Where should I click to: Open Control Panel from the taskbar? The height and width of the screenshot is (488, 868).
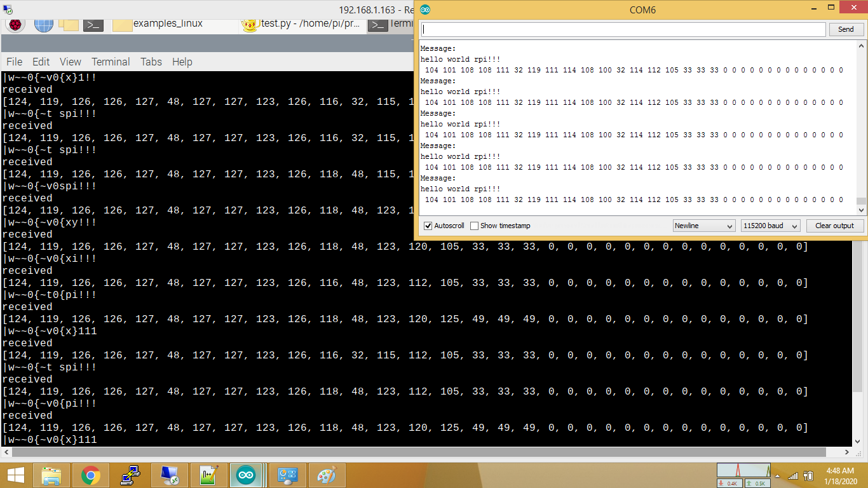288,475
